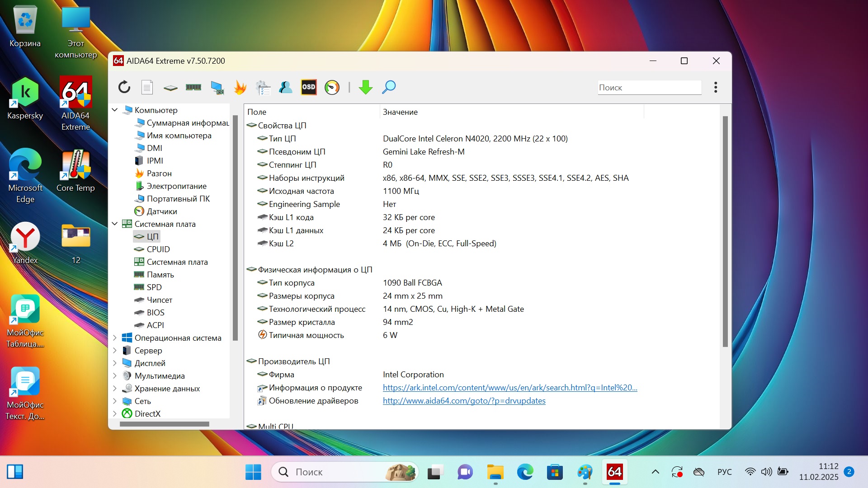Click the Значение column header
Viewport: 868px width, 488px height.
511,112
